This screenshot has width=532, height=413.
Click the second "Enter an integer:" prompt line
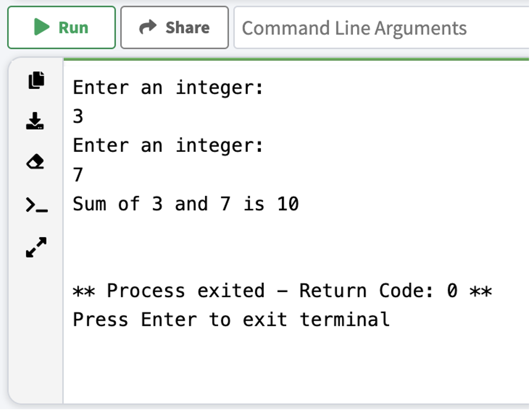168,146
